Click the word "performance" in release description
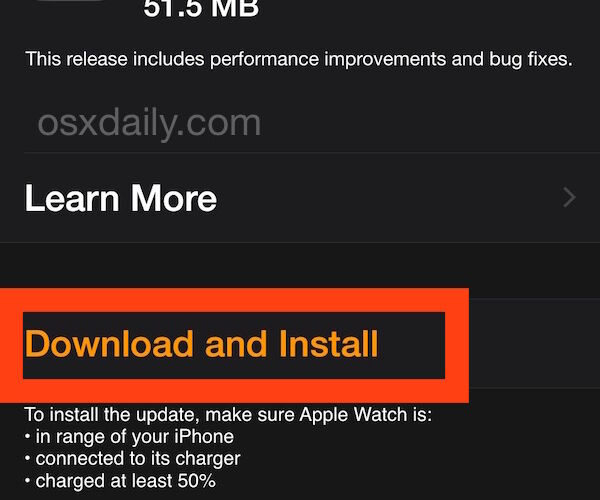The image size is (600, 500). pyautogui.click(x=264, y=60)
